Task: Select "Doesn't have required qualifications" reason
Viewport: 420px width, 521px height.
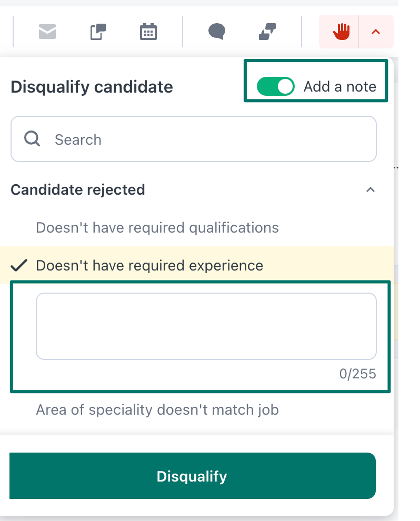Action: 157,228
